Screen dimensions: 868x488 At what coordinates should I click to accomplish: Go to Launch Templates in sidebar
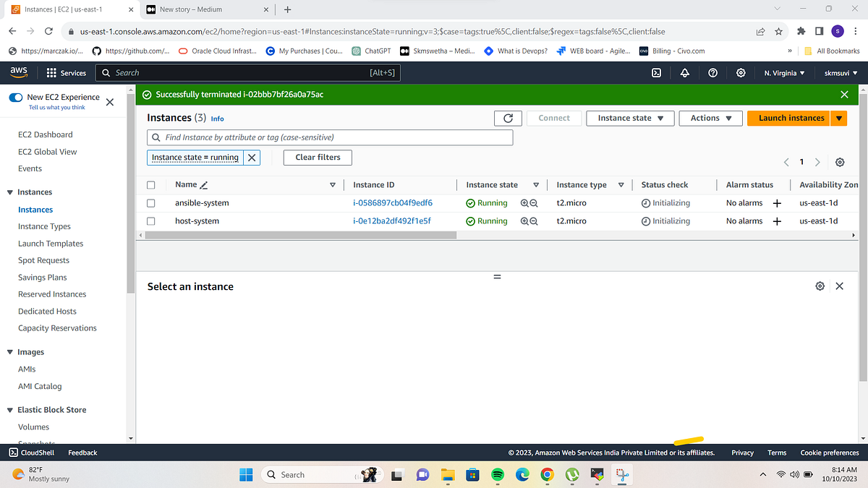pyautogui.click(x=51, y=244)
